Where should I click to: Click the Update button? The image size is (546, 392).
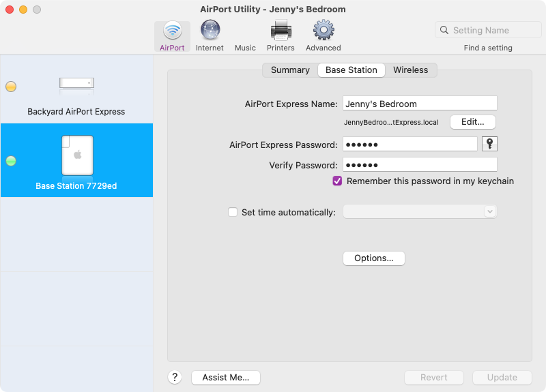502,378
